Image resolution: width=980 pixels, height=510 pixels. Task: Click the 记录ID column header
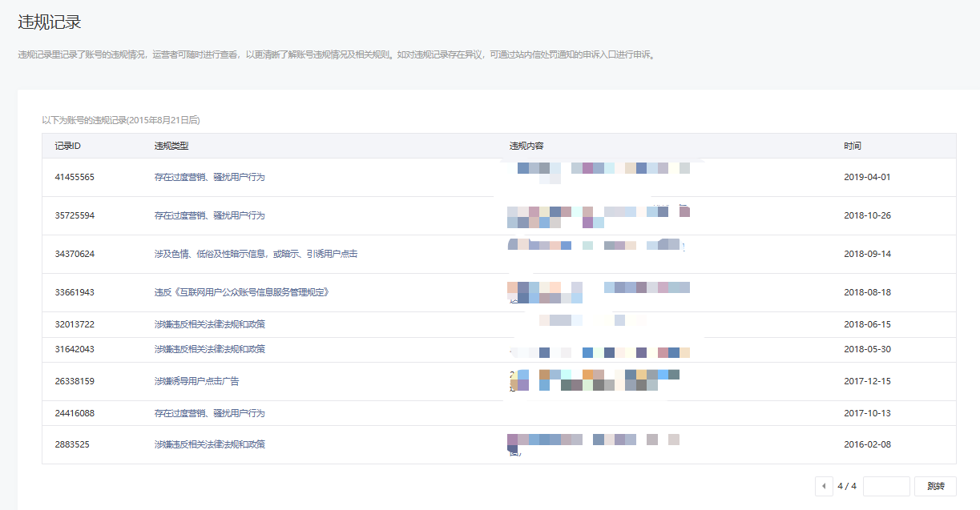[x=67, y=146]
